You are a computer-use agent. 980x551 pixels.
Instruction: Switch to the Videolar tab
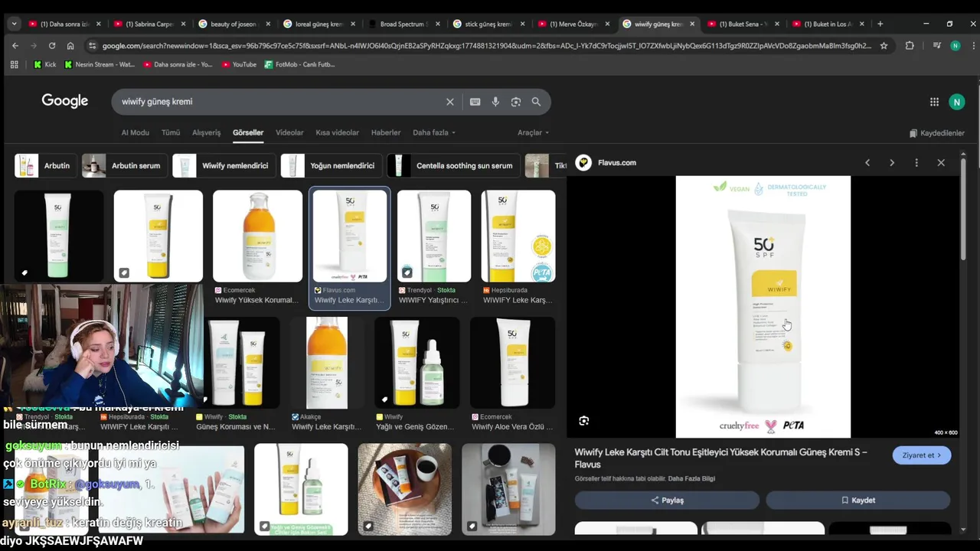[x=289, y=132]
